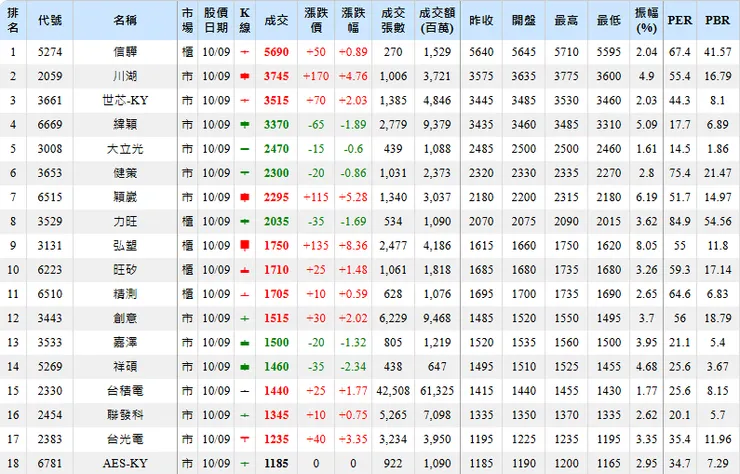740x474 pixels.
Task: Sort by the 成交 price column header
Action: [x=276, y=20]
